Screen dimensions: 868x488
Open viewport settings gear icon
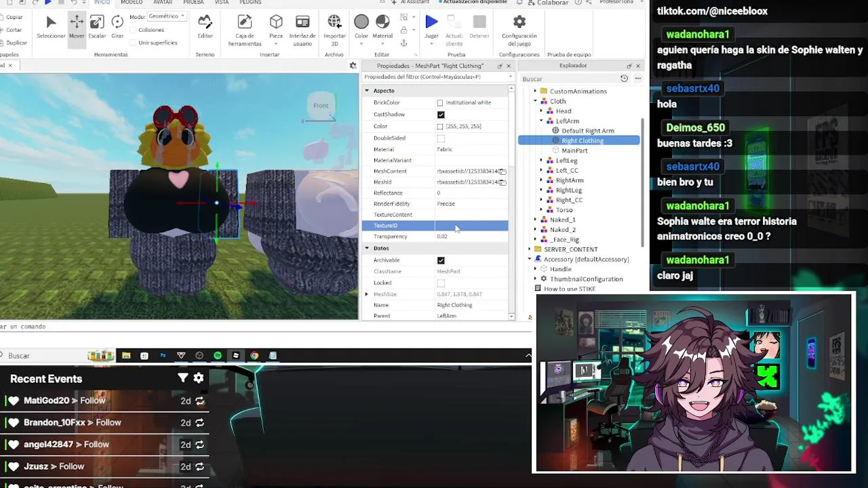tap(353, 66)
